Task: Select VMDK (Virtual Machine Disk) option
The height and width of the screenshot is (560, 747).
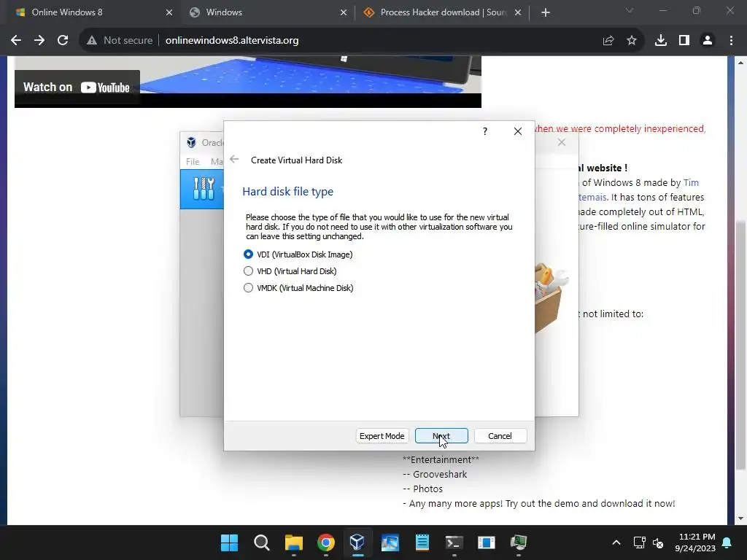Action: click(298, 287)
